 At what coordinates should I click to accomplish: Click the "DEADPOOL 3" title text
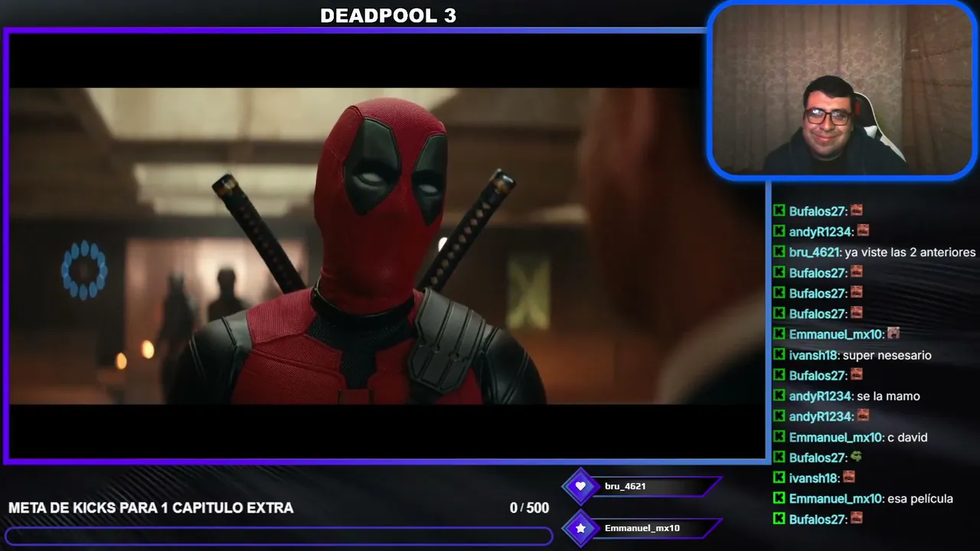[388, 15]
